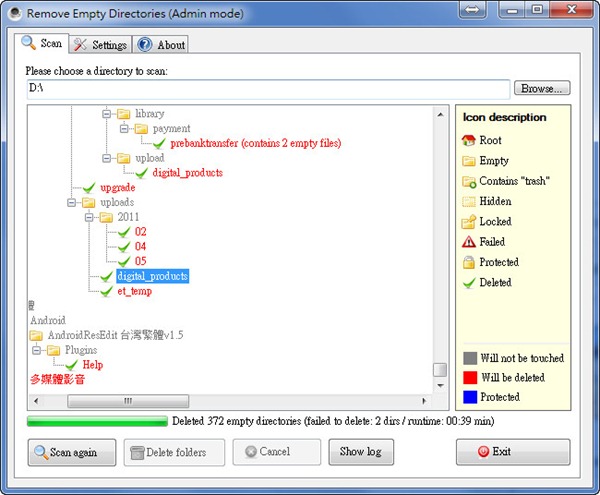Click the red Will be deleted swatch
Viewport: 600px width, 495px height.
coord(470,378)
